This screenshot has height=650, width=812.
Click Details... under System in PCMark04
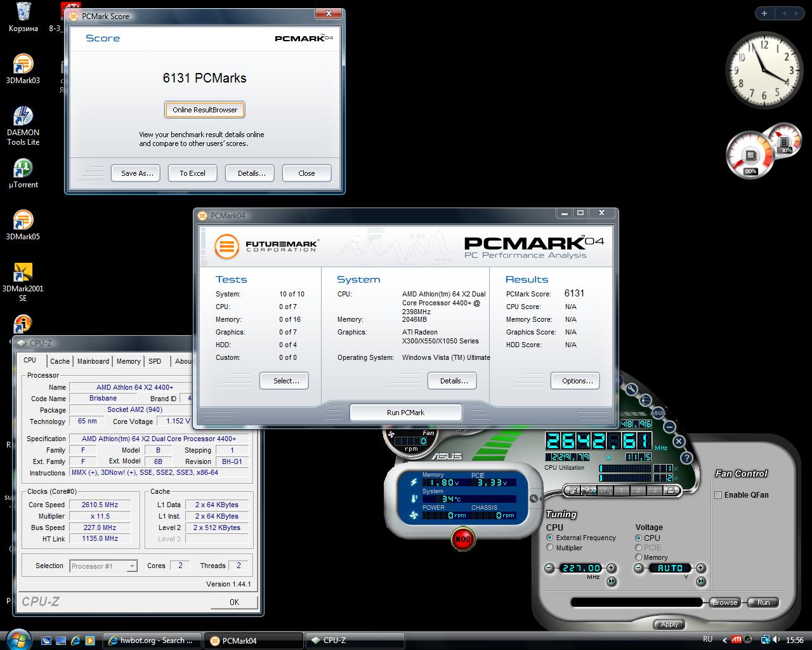[x=452, y=381]
